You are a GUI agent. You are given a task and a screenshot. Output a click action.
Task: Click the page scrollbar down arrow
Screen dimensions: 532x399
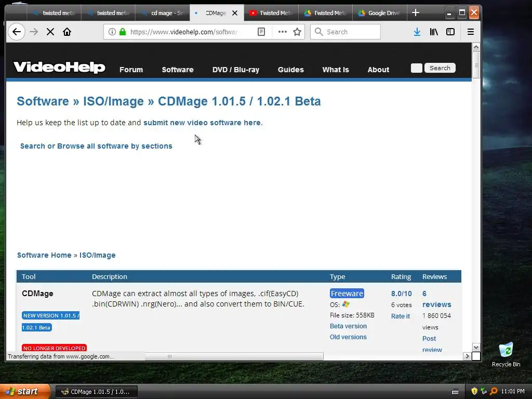(x=476, y=348)
